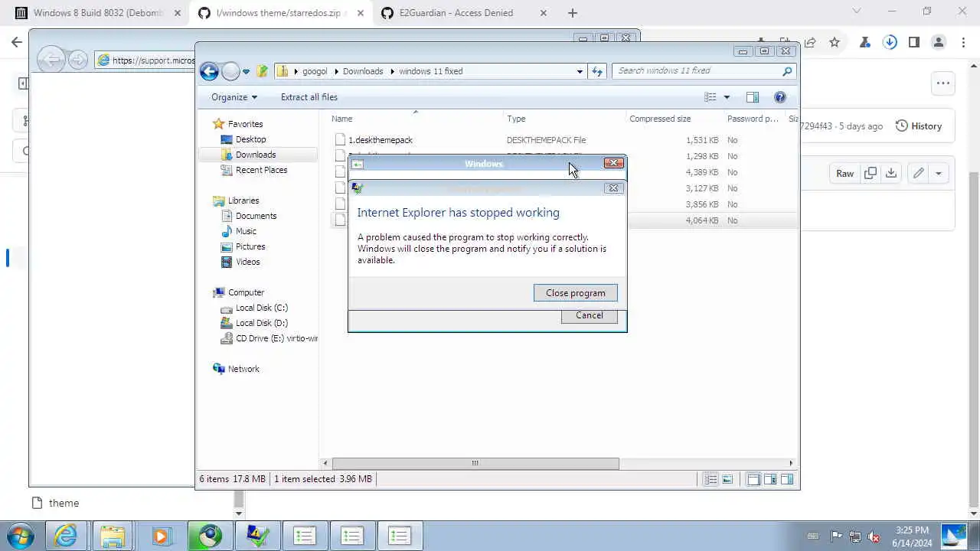Open Desktop under Favorites
The height and width of the screenshot is (551, 980).
(250, 139)
